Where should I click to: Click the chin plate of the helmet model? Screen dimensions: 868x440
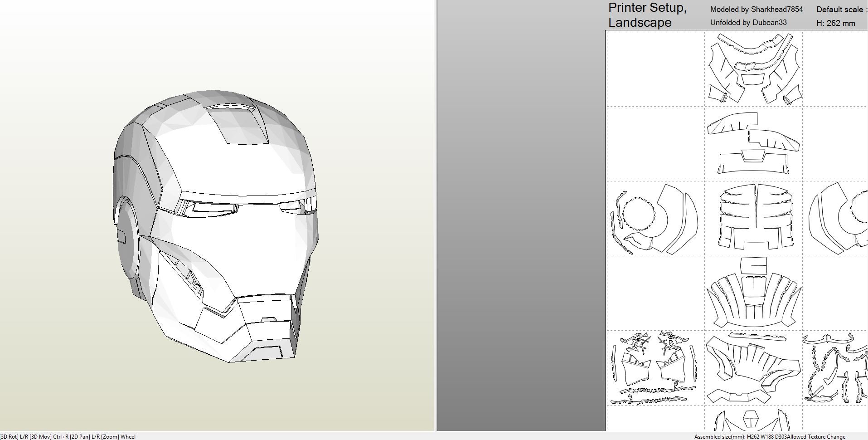(x=267, y=349)
